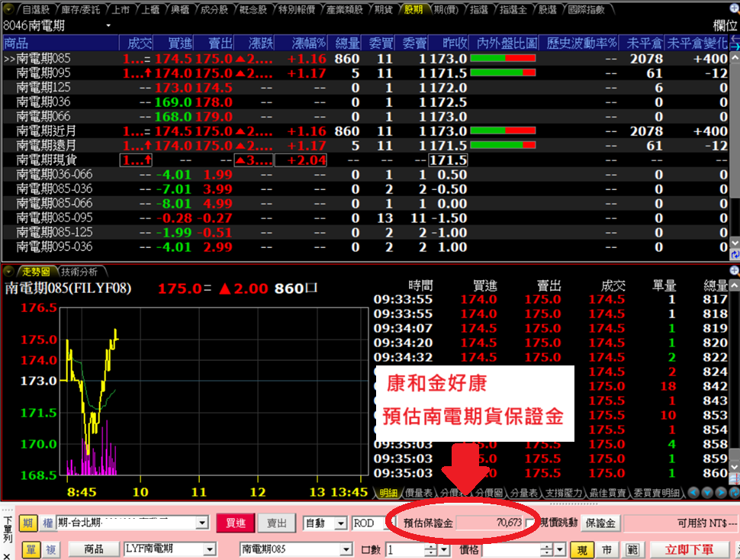Image resolution: width=740 pixels, height=560 pixels.
Task: Enable the 現價跳動 checkbox
Action: 530,523
